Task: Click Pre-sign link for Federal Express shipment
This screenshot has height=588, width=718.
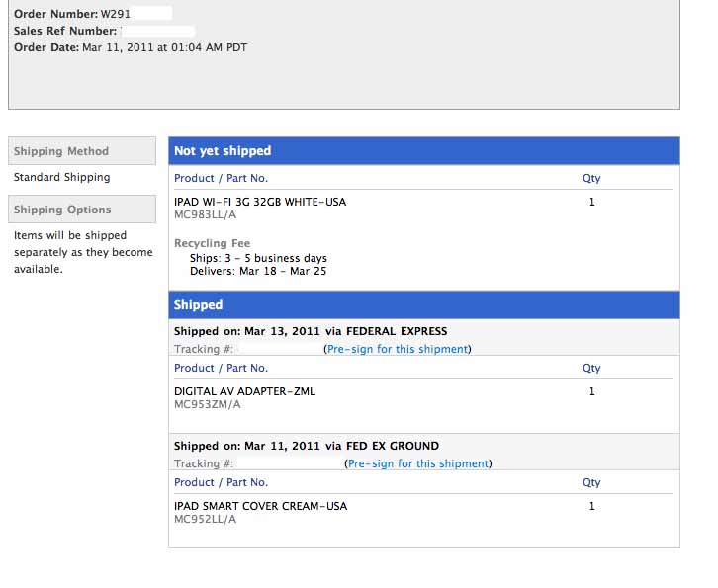Action: 398,349
